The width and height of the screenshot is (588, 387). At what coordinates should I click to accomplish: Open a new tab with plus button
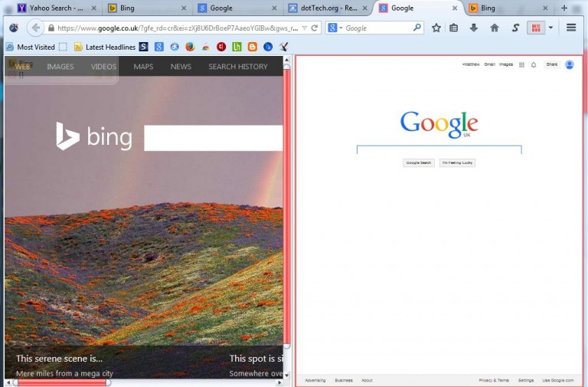click(x=564, y=8)
